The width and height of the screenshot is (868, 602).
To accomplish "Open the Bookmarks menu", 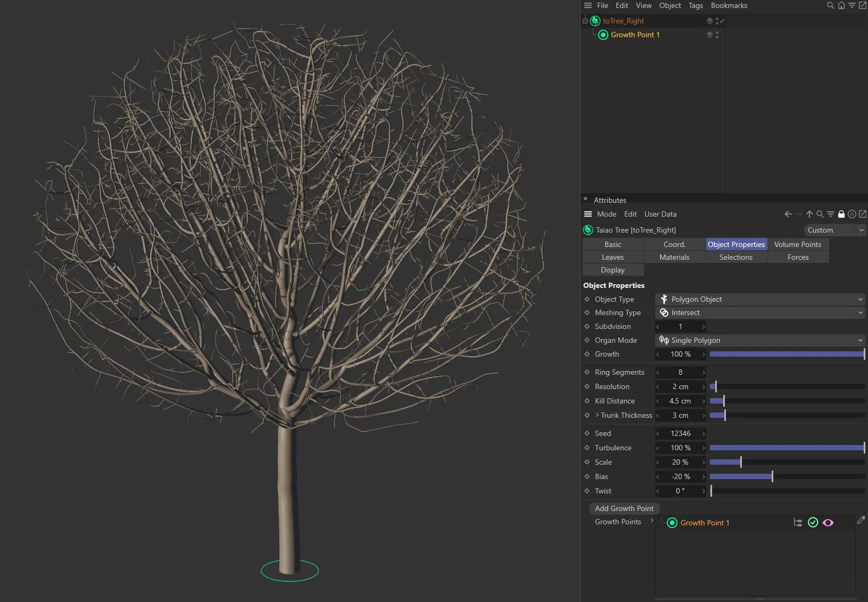I will tap(729, 5).
